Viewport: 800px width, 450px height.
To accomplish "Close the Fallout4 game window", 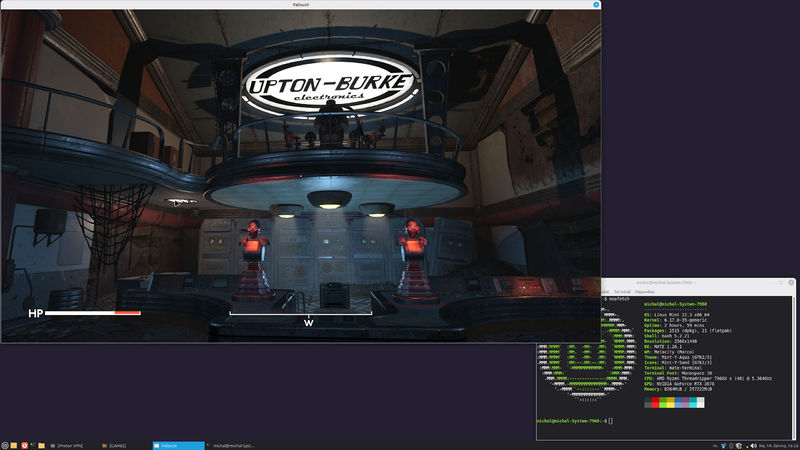I will (596, 4).
